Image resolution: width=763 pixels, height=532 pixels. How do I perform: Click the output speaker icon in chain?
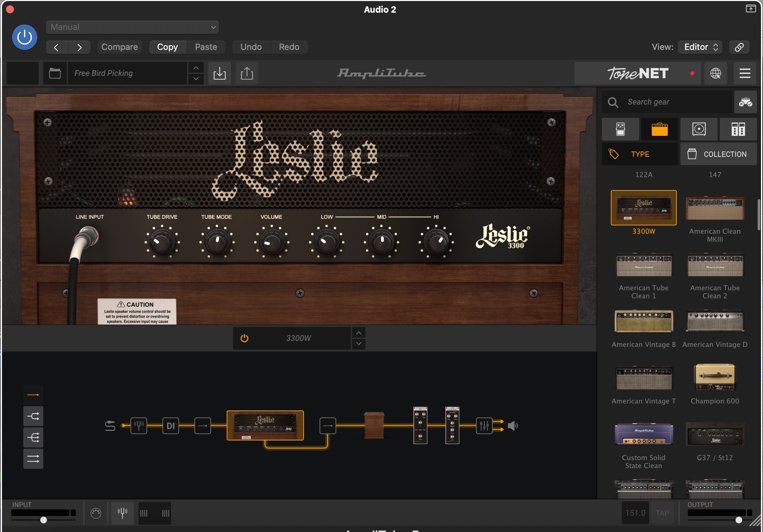coord(513,425)
